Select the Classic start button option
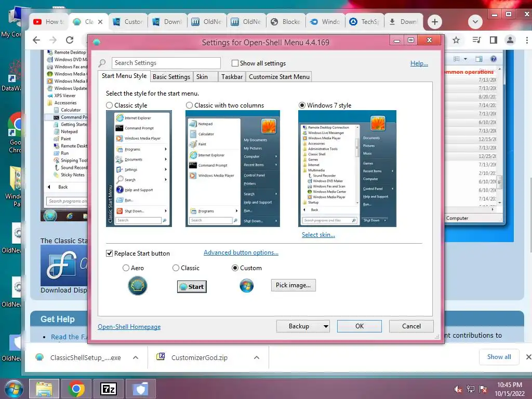Viewport: 532px width, 399px height. coord(176,268)
